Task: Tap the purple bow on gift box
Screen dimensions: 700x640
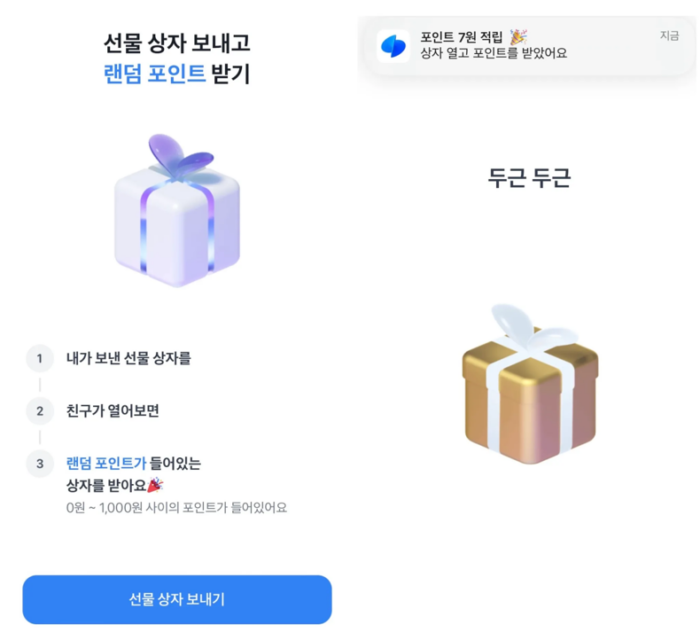Action: 181,155
